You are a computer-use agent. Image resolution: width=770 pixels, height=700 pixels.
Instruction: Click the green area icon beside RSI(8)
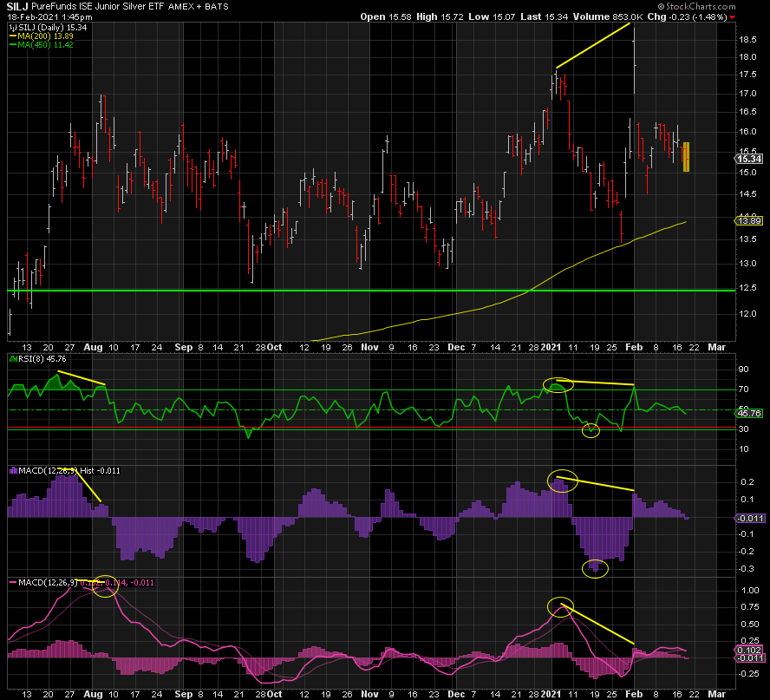pos(13,359)
